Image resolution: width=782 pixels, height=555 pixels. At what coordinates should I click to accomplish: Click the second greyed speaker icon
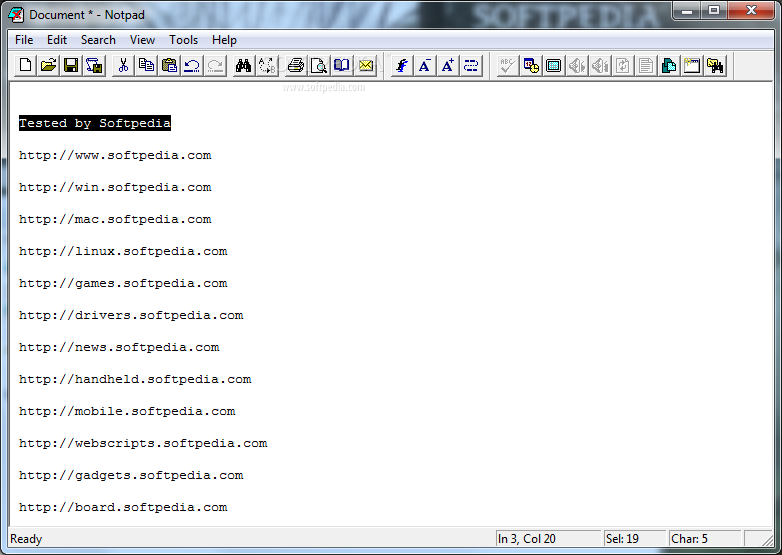click(599, 65)
